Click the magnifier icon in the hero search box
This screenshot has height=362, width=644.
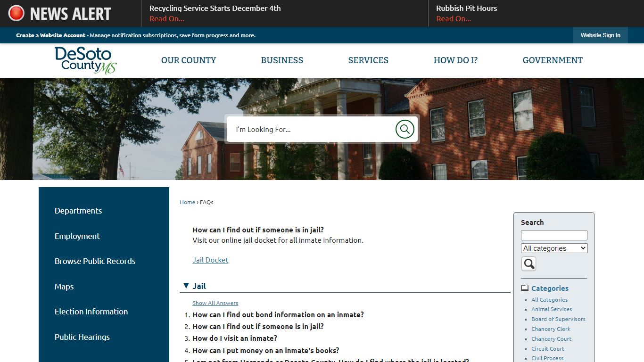click(405, 129)
